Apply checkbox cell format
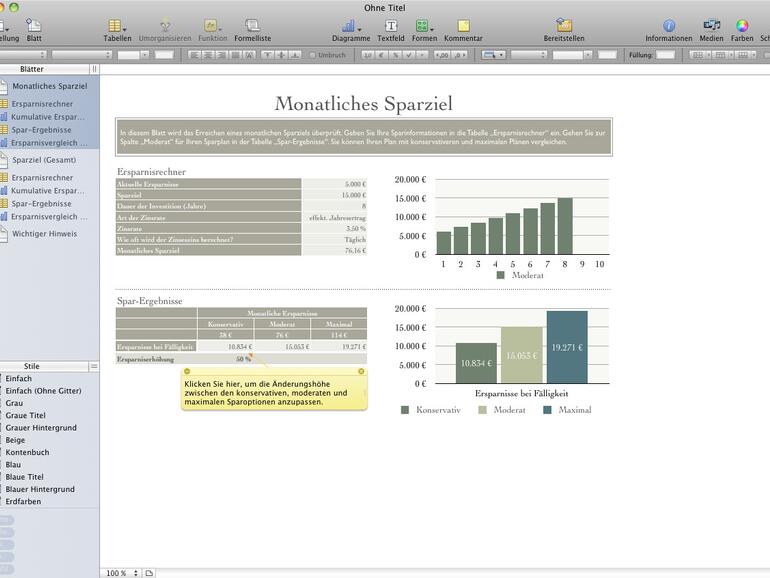Viewport: 770px width, 578px height. tap(409, 55)
